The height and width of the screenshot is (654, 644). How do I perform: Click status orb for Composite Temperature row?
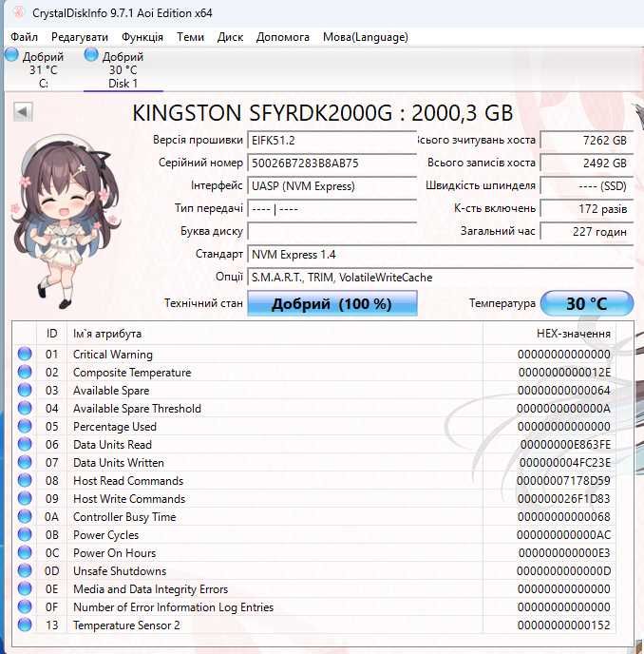(25, 372)
